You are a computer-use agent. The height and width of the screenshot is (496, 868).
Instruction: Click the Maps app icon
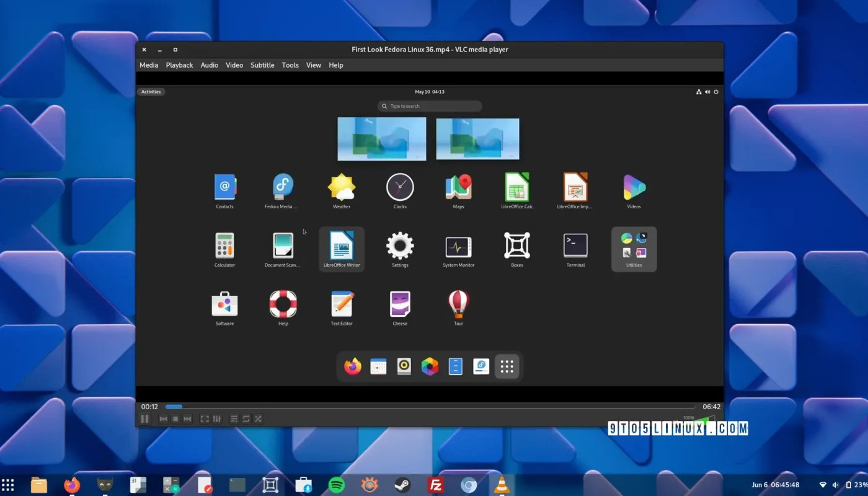click(459, 187)
